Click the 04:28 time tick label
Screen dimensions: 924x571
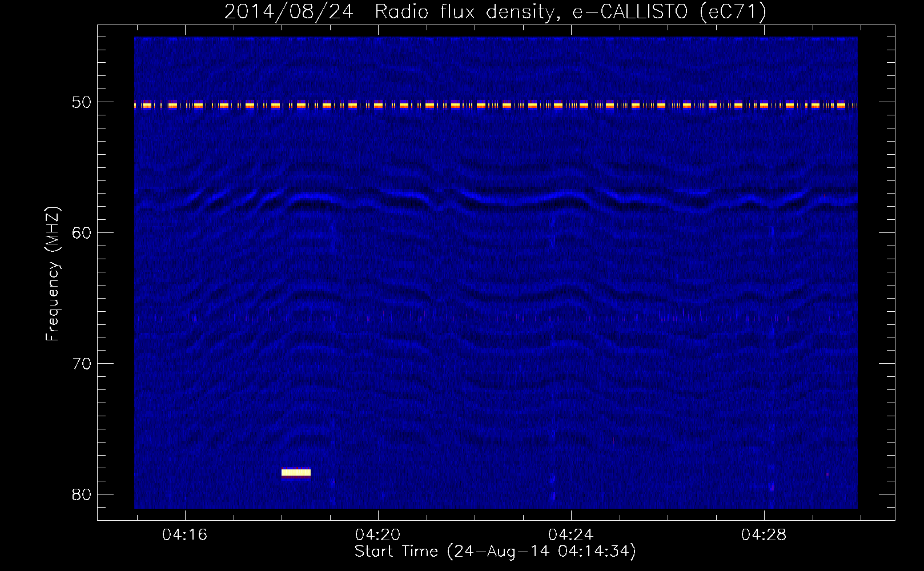764,535
